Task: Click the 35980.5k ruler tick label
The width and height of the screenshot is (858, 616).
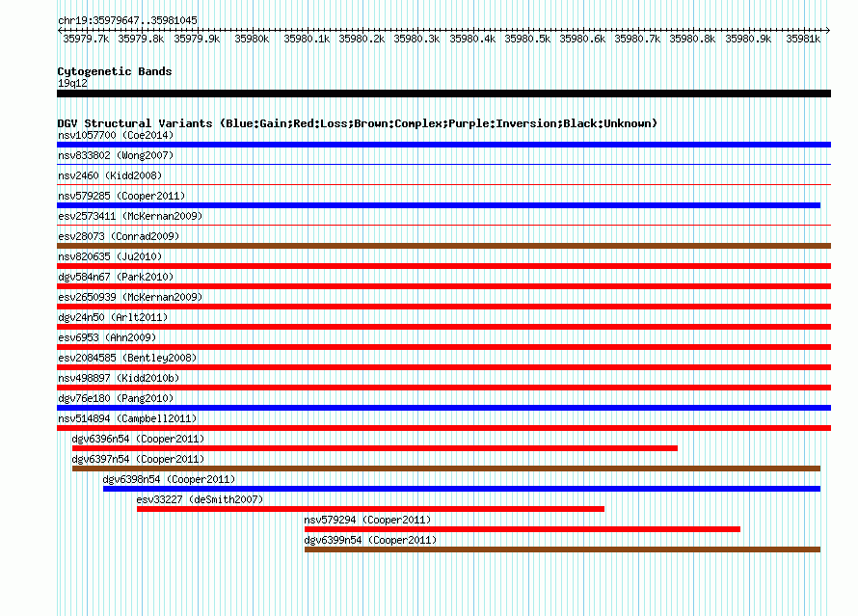Action: (x=527, y=39)
